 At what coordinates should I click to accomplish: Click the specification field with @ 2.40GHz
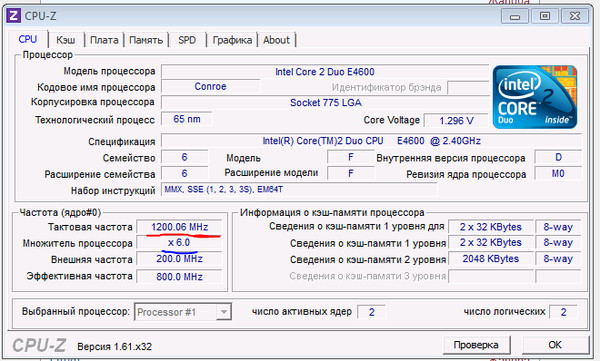(371, 141)
